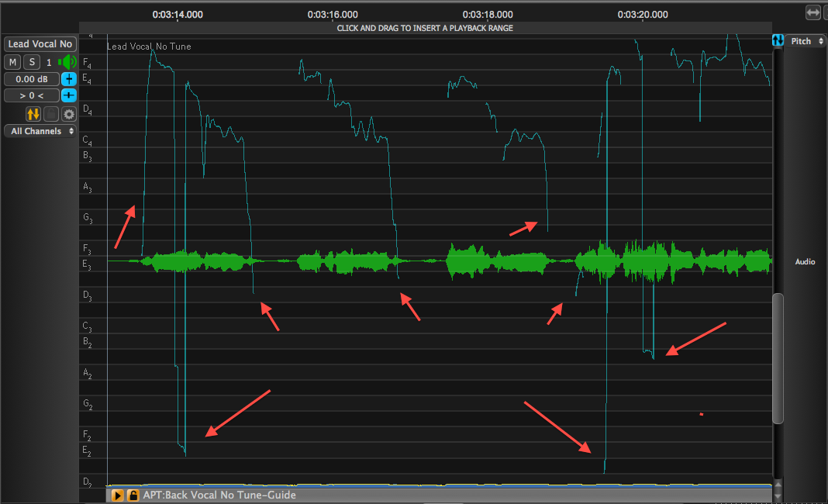
Task: Click the blue plus beside pan field
Action: tap(69, 95)
